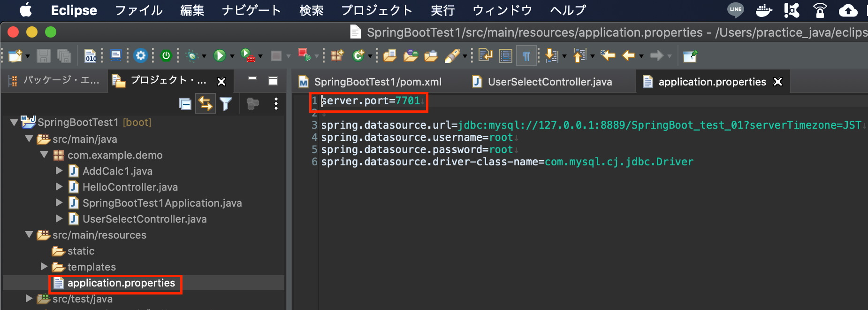
Task: Click the green power Relaunch icon
Action: click(166, 56)
